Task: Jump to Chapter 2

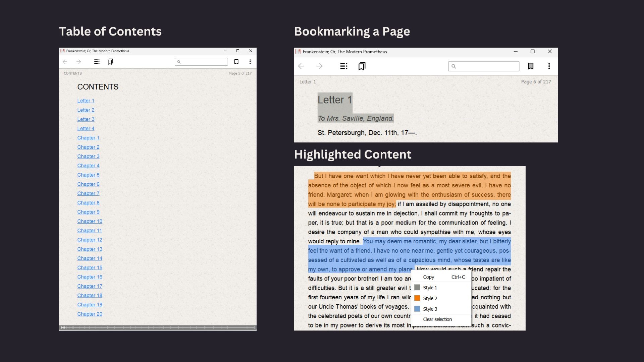Action: 88,147
